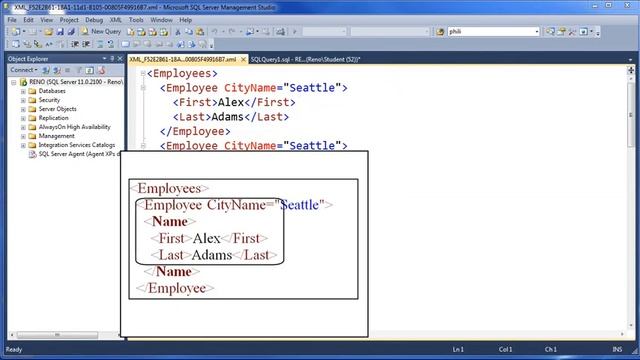The image size is (640, 360).
Task: Close the XML file tab
Action: click(x=243, y=60)
